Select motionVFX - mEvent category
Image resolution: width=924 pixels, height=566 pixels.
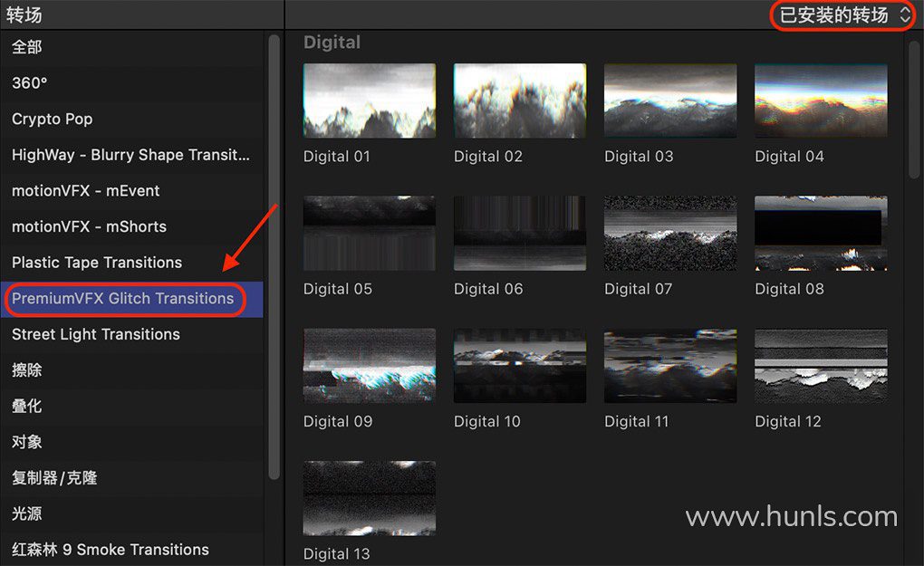click(132, 191)
